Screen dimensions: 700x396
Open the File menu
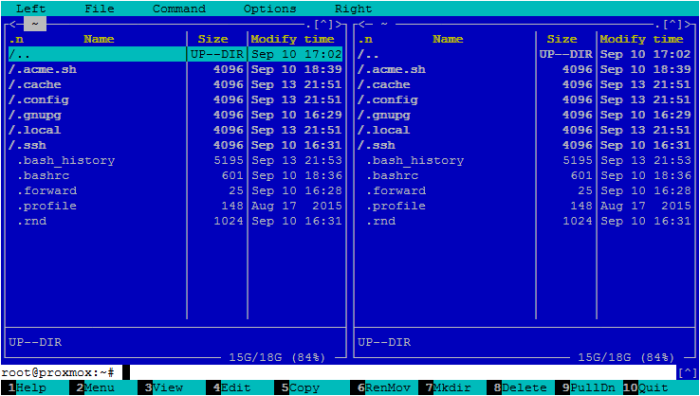100,8
